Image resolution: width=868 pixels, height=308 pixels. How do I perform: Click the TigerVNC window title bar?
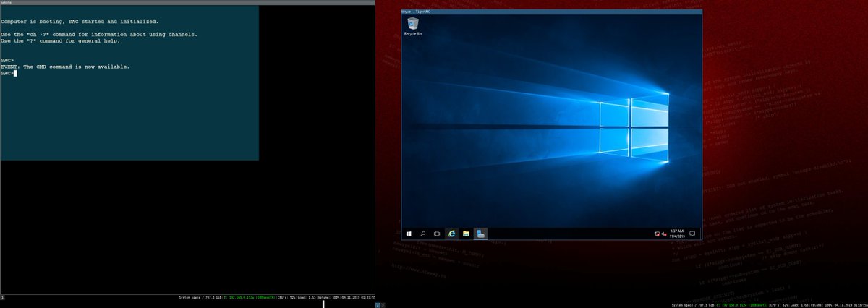coord(551,12)
